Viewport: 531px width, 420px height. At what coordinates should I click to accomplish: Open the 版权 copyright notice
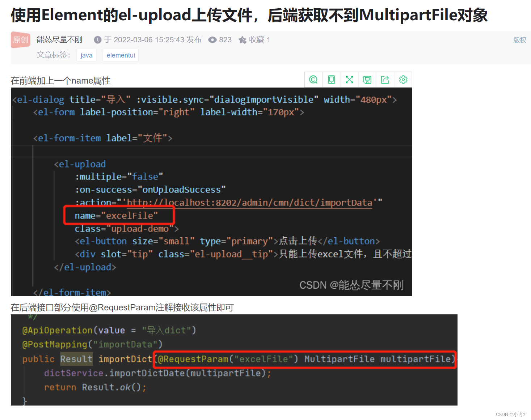click(x=519, y=40)
